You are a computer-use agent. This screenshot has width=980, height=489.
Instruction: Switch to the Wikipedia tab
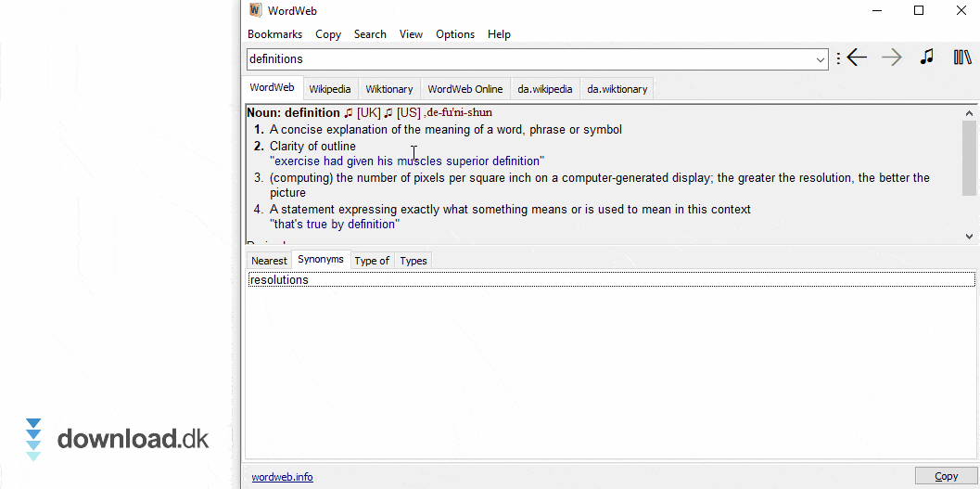click(330, 89)
